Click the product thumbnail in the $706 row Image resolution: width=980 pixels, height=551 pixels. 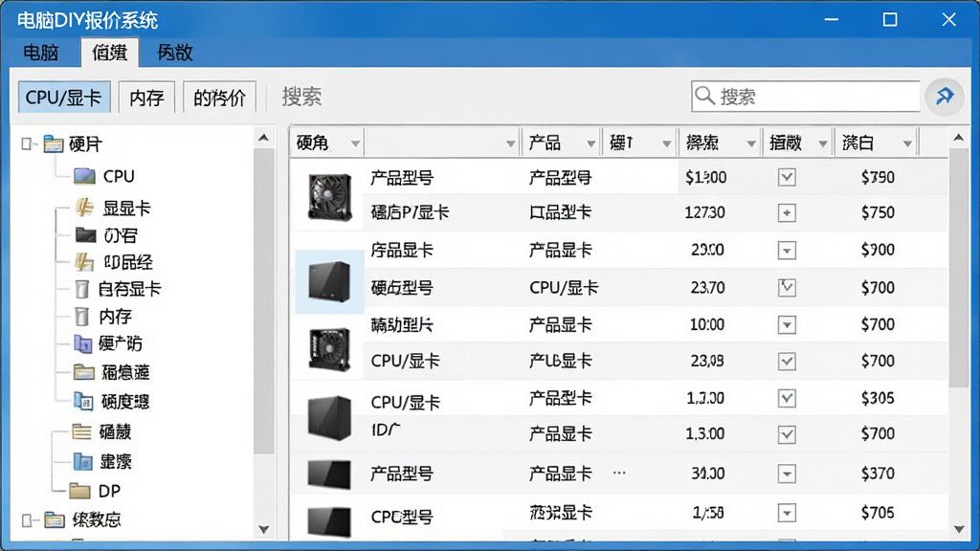click(x=329, y=521)
